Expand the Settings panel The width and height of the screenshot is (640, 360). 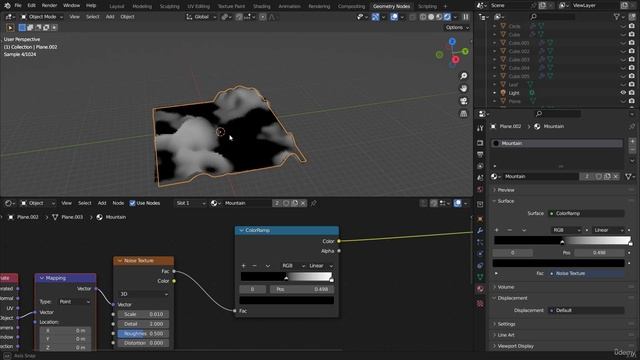[x=506, y=324]
